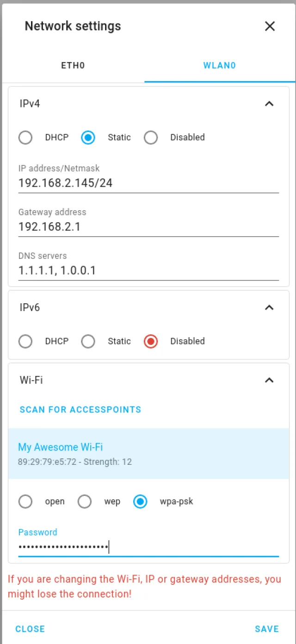Select wpa-psk security mode

click(140, 501)
